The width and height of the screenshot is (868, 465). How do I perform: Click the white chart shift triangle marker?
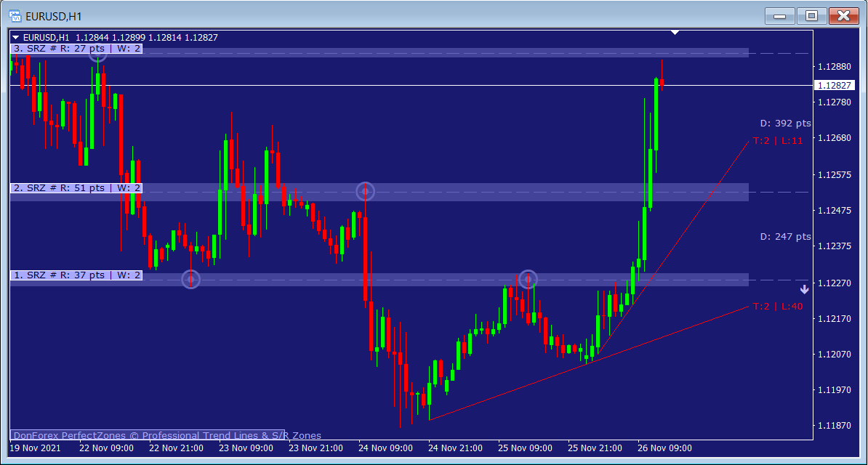675,33
